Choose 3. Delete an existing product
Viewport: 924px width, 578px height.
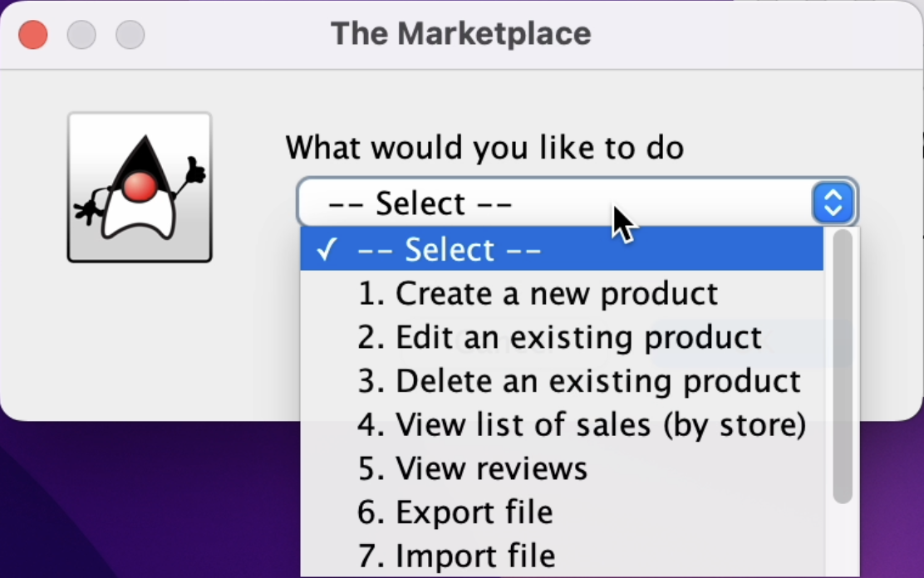[x=562, y=380]
